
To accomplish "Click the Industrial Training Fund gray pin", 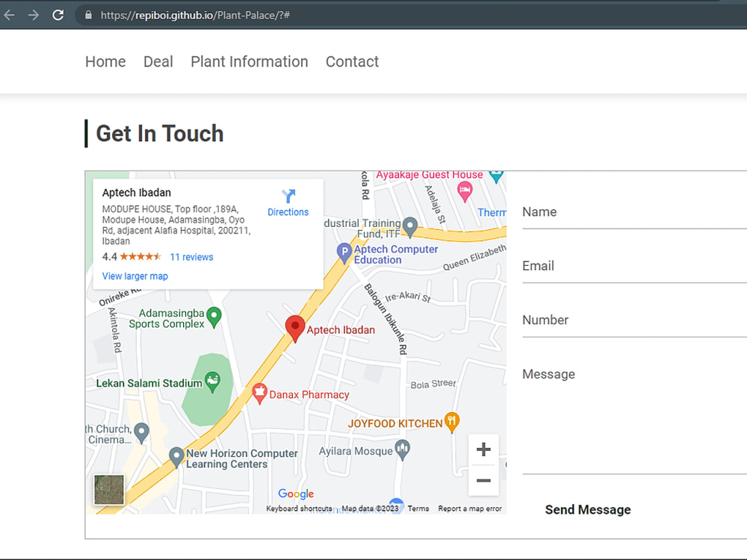I will point(410,227).
